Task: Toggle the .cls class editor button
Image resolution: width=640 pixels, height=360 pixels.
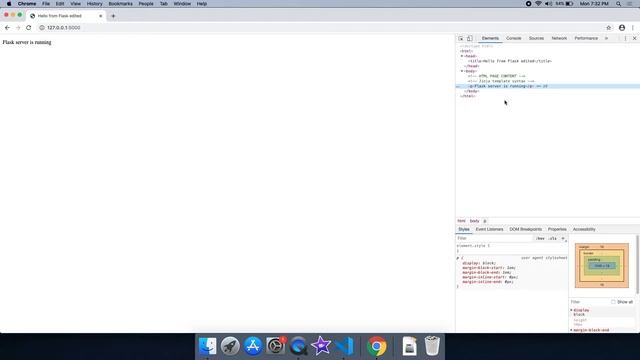Action: tap(553, 238)
